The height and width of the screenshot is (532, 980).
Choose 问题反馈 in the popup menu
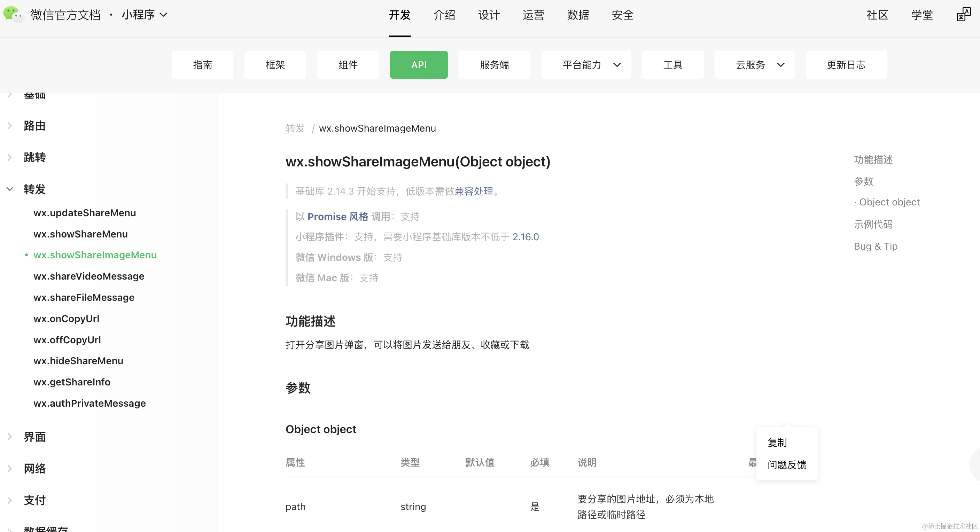click(x=786, y=465)
